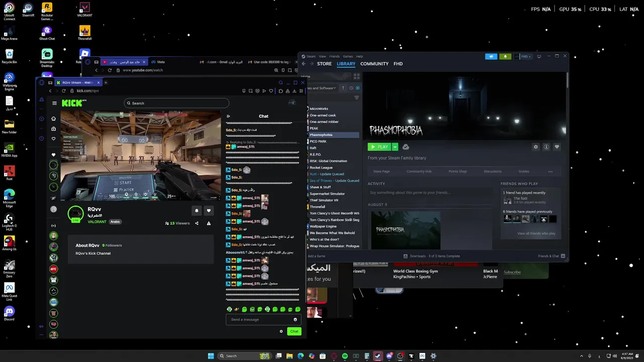Open Steam Downloads status
This screenshot has width=644, height=362.
[432, 256]
